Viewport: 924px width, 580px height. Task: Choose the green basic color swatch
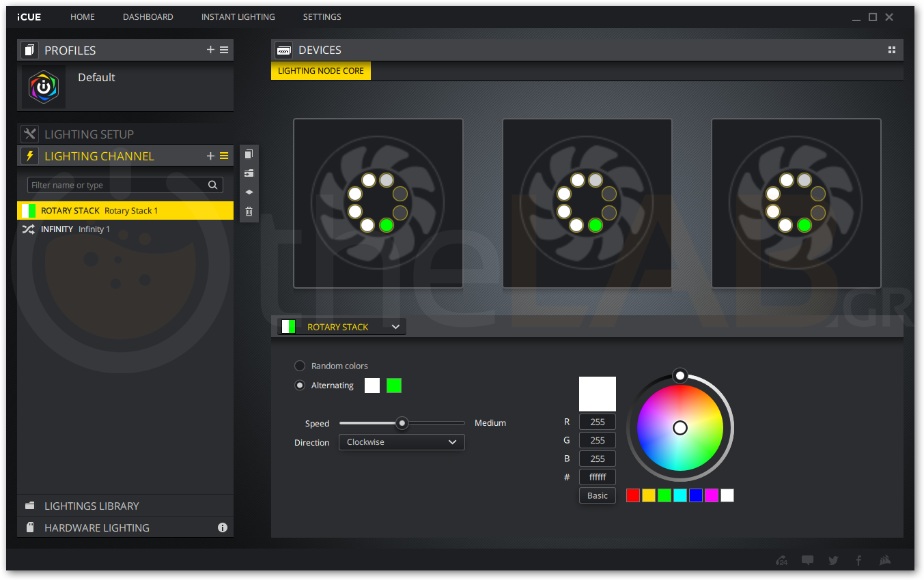pyautogui.click(x=664, y=495)
